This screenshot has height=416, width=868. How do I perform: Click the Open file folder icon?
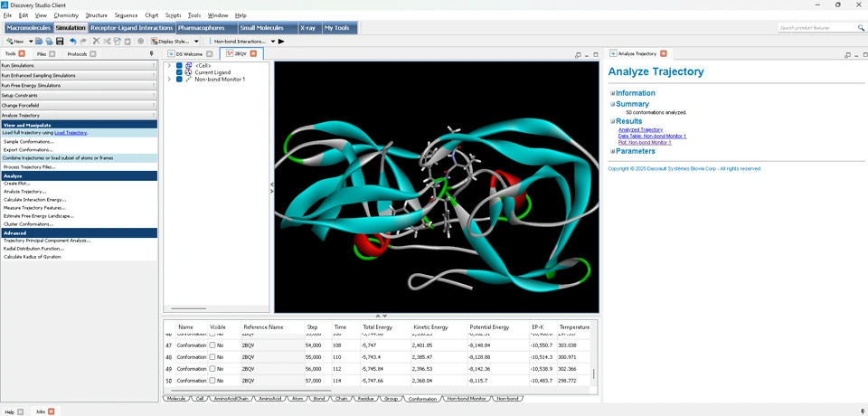point(39,42)
